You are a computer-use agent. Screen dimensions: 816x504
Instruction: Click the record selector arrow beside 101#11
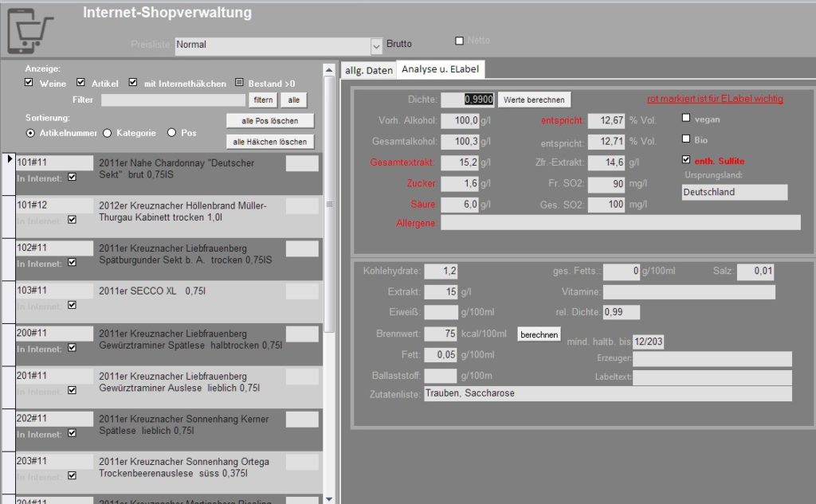[9, 160]
